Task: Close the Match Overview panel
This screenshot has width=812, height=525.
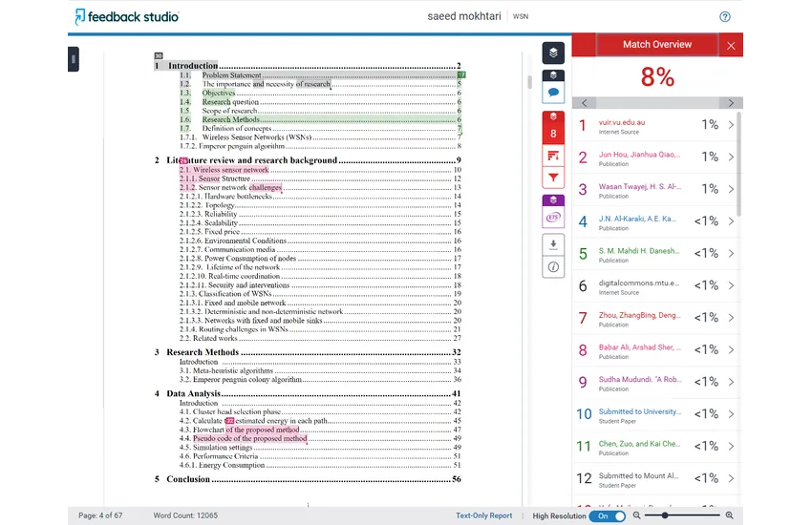Action: [x=731, y=45]
